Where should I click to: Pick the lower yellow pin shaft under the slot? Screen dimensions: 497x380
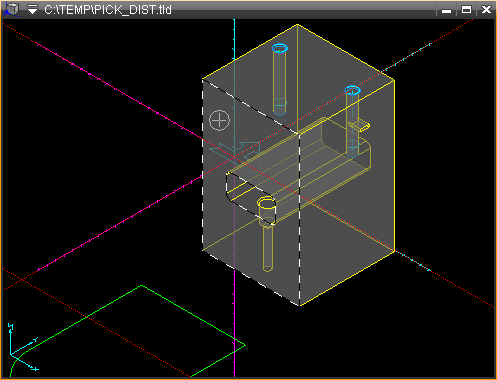tap(268, 248)
